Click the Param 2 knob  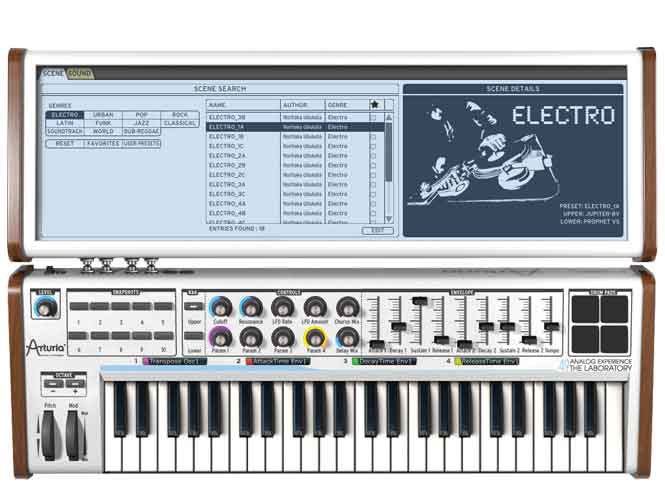[251, 338]
